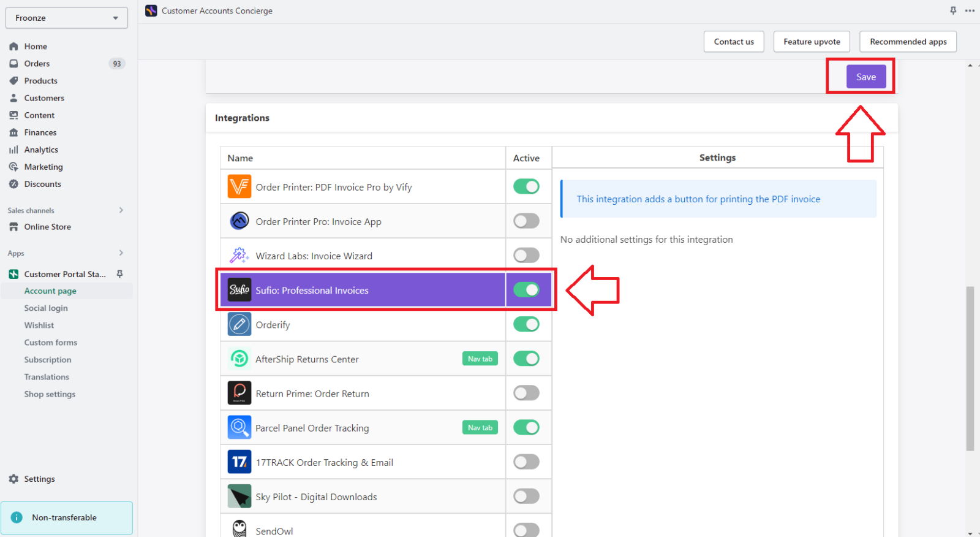The image size is (980, 537).
Task: Click the Customers person icon
Action: (13, 98)
